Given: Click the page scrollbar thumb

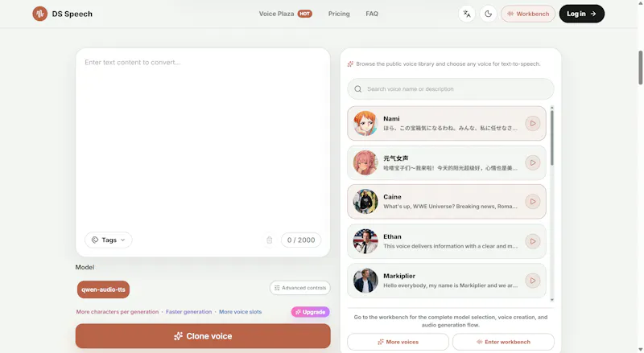Looking at the screenshot, I should point(640,68).
